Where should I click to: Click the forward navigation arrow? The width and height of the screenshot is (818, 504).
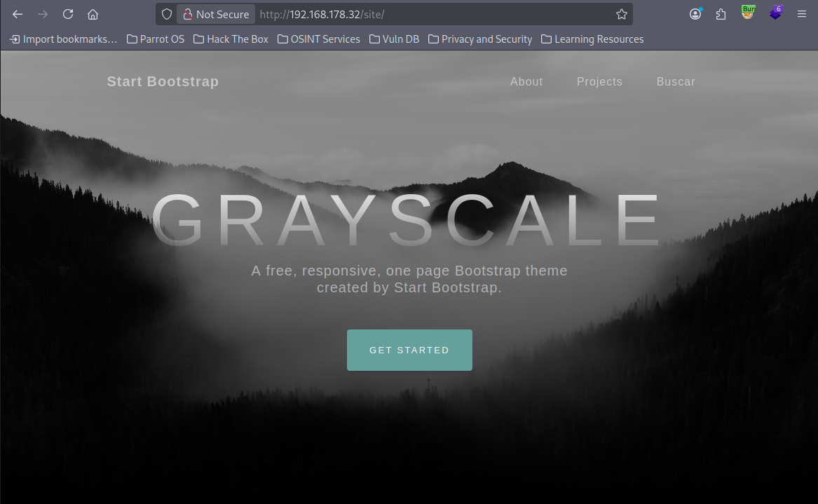coord(43,14)
